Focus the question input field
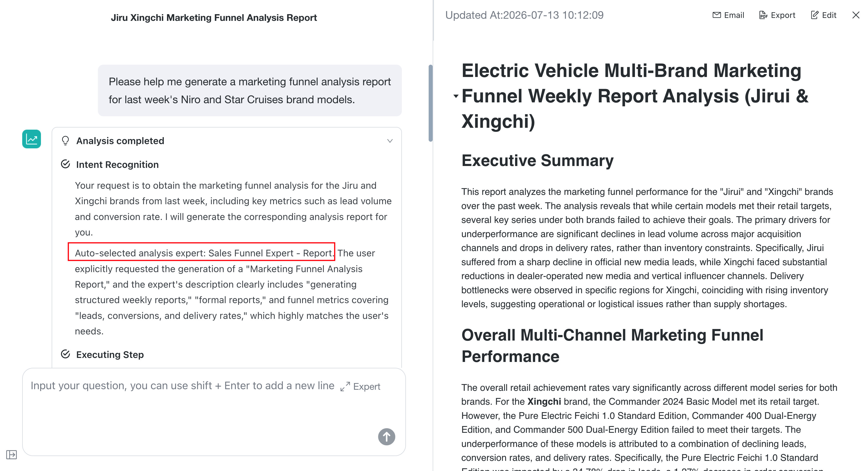 click(214, 412)
